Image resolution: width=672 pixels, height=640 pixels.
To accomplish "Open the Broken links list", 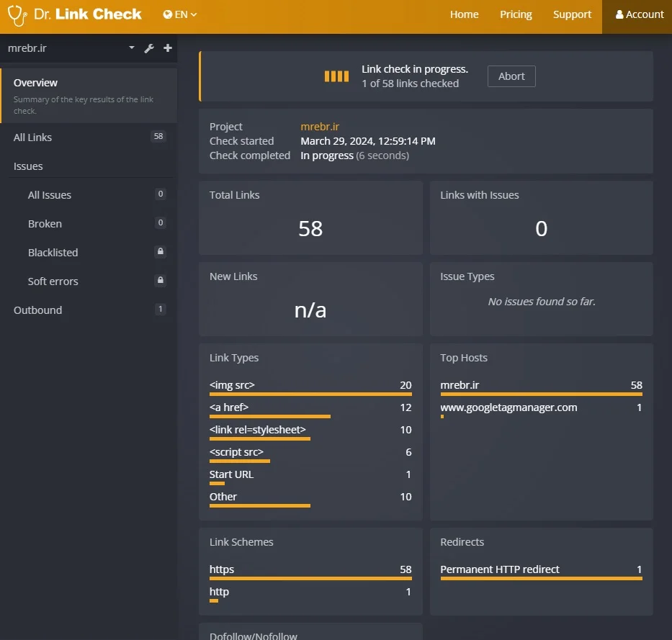I will point(89,224).
